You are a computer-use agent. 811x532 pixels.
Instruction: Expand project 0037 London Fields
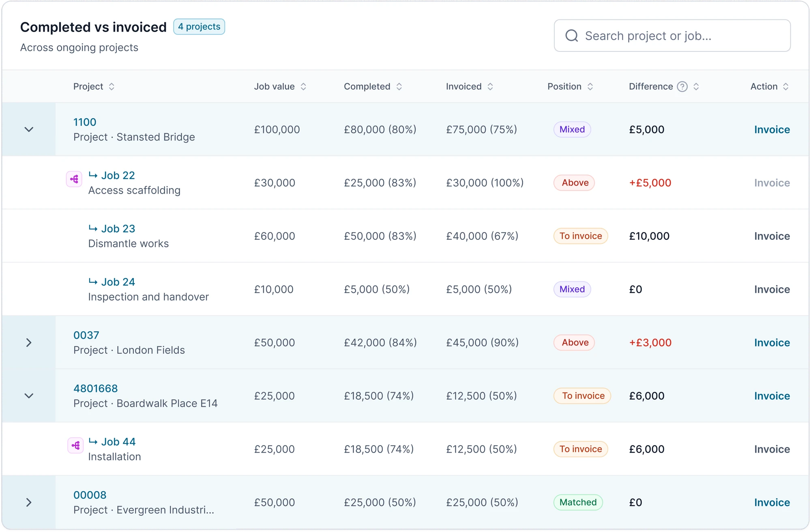[x=29, y=343]
